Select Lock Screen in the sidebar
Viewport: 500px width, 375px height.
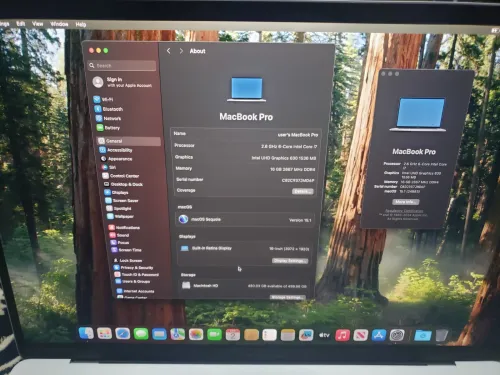(x=128, y=260)
